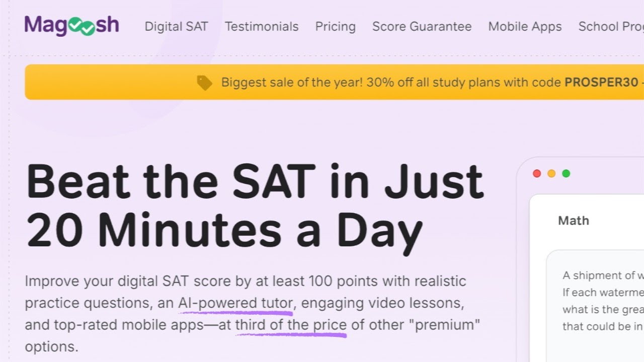Click the green dot in the mock window
This screenshot has height=362, width=644.
point(566,173)
